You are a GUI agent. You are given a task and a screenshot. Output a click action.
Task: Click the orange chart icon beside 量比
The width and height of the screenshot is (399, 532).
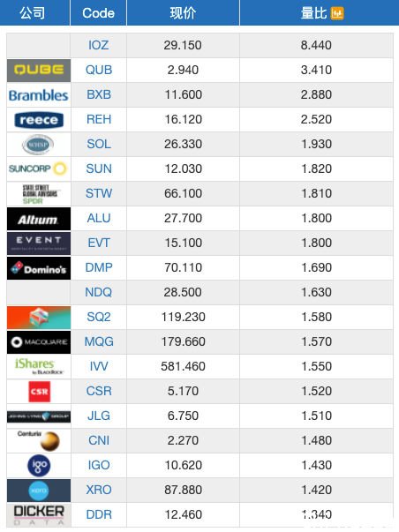[x=337, y=13]
